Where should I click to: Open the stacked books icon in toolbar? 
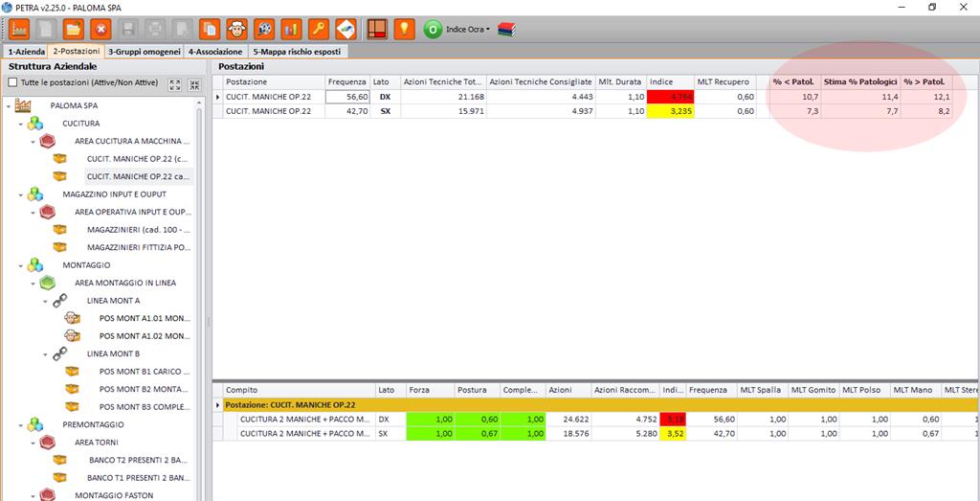pyautogui.click(x=506, y=30)
